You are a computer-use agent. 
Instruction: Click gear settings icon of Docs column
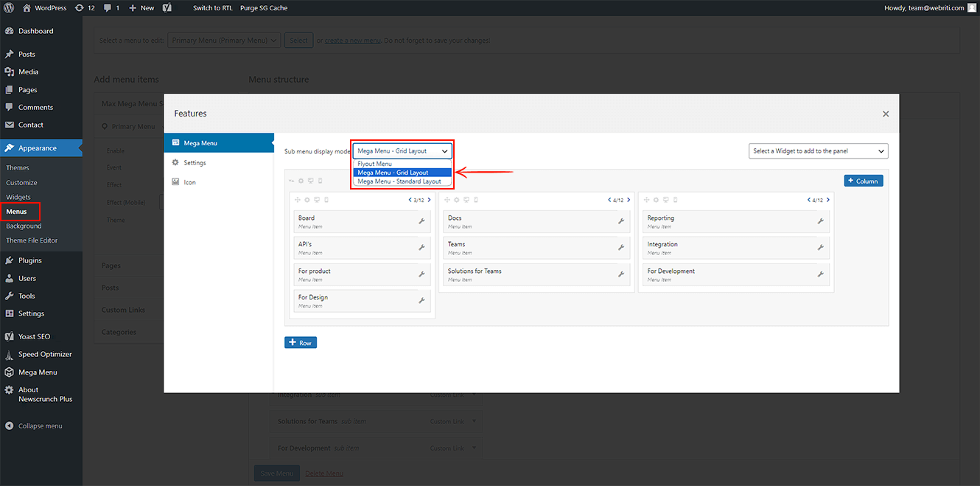click(456, 200)
